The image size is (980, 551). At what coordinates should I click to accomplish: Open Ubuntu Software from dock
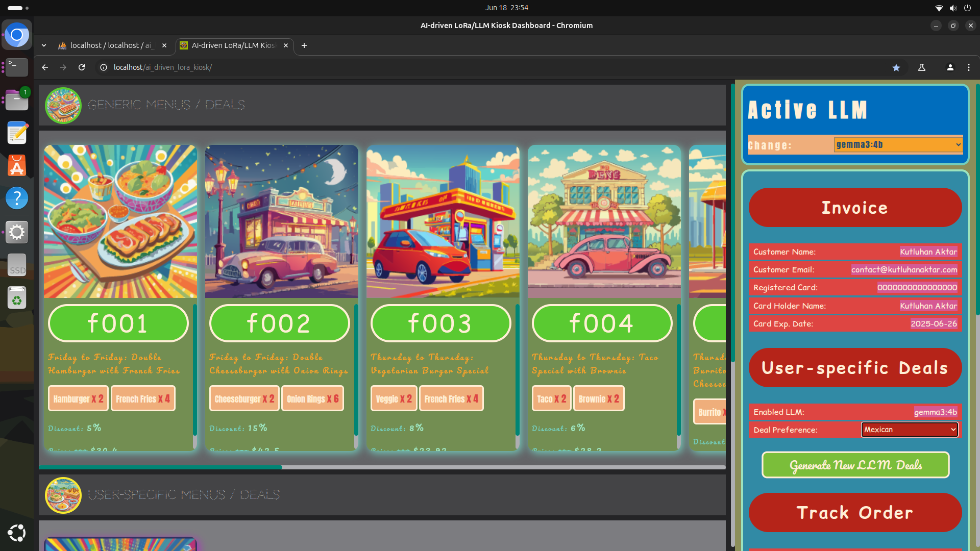click(x=17, y=166)
